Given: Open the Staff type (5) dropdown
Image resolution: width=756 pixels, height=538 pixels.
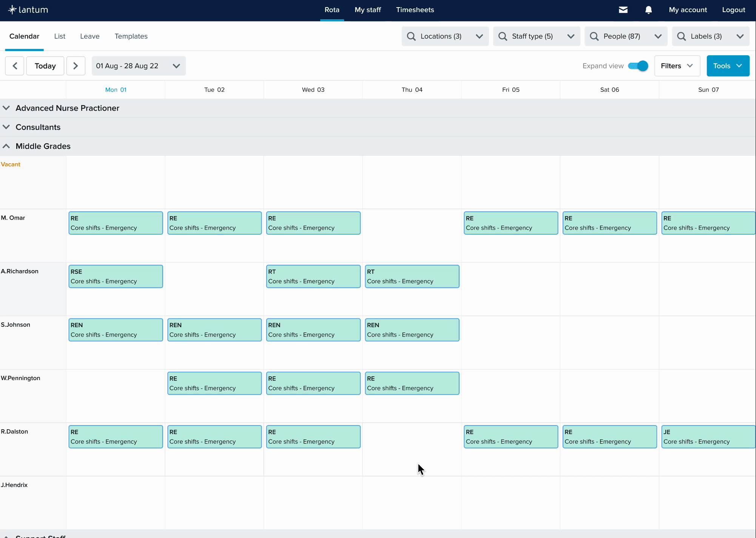Looking at the screenshot, I should tap(536, 36).
